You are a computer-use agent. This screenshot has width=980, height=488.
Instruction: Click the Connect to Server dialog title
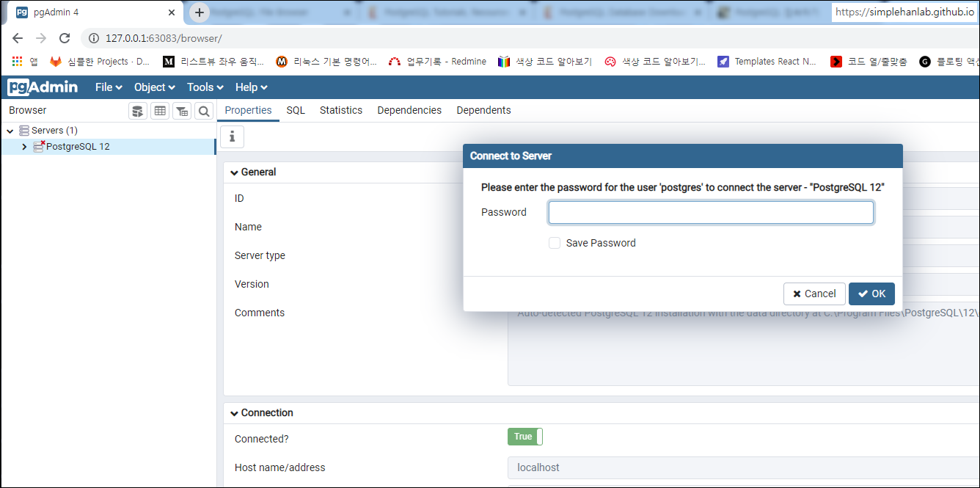click(x=511, y=156)
